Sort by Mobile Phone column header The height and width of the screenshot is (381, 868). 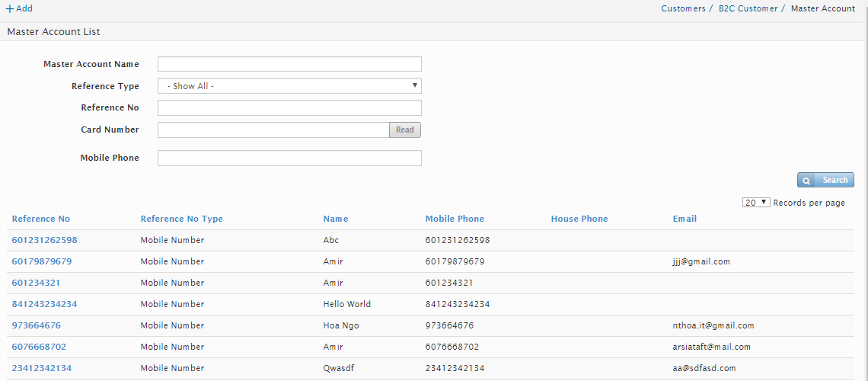pyautogui.click(x=455, y=219)
